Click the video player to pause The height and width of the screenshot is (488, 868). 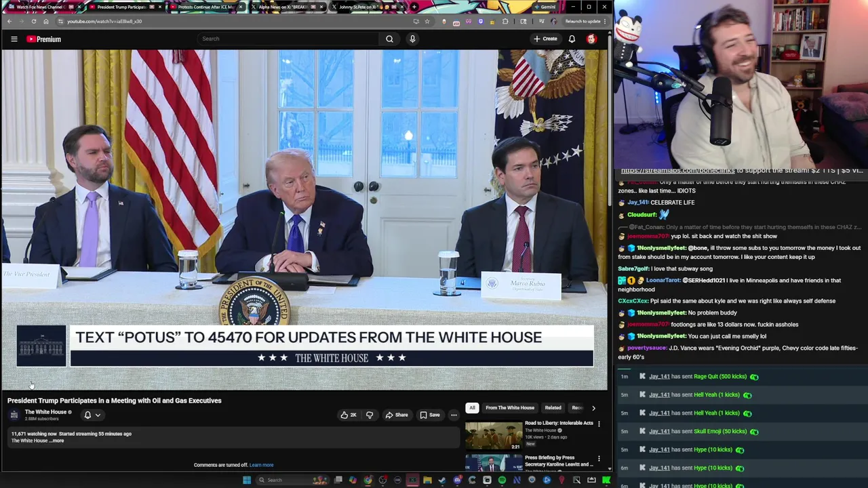point(304,219)
